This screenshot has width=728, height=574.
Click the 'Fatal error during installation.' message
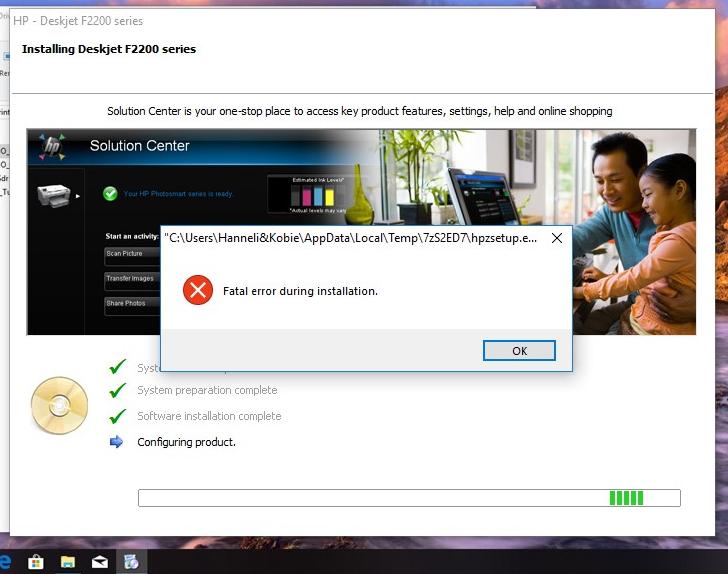300,291
